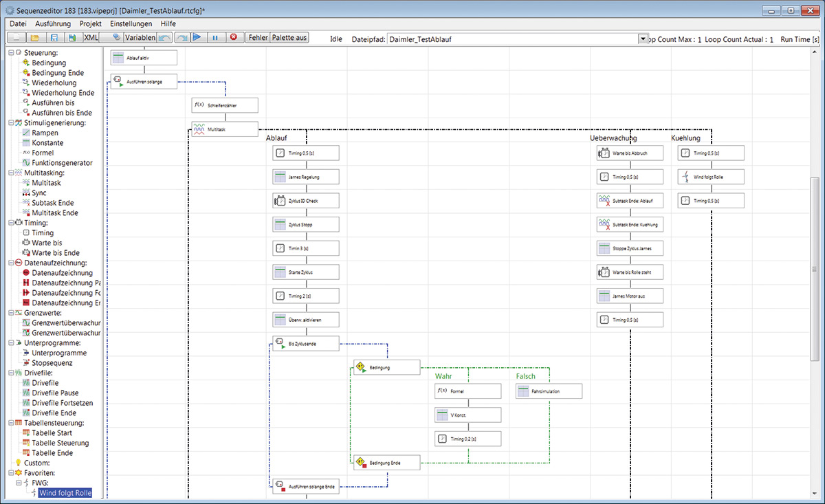
Task: Click the Run (play) toolbar button
Action: 197,38
